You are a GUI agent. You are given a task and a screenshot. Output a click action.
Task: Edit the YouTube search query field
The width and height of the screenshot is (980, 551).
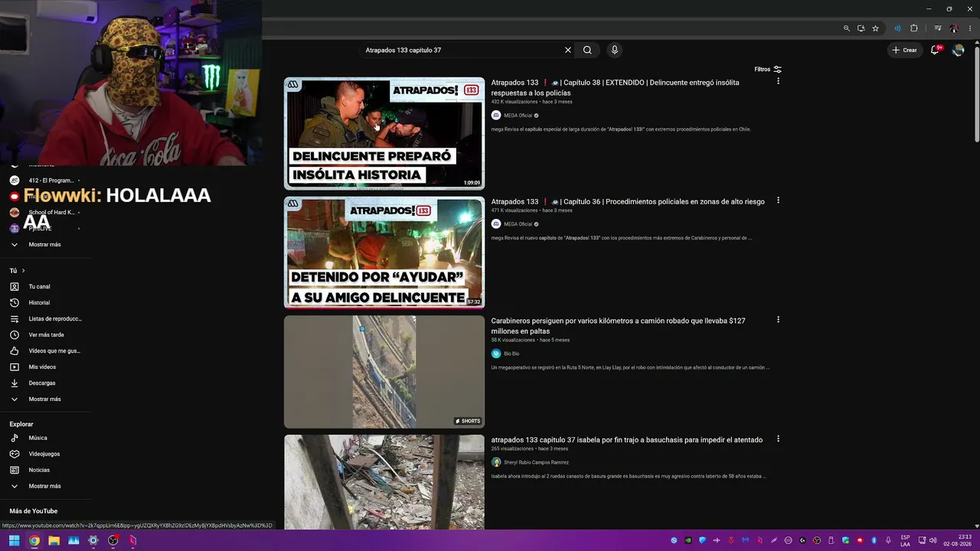pos(462,51)
